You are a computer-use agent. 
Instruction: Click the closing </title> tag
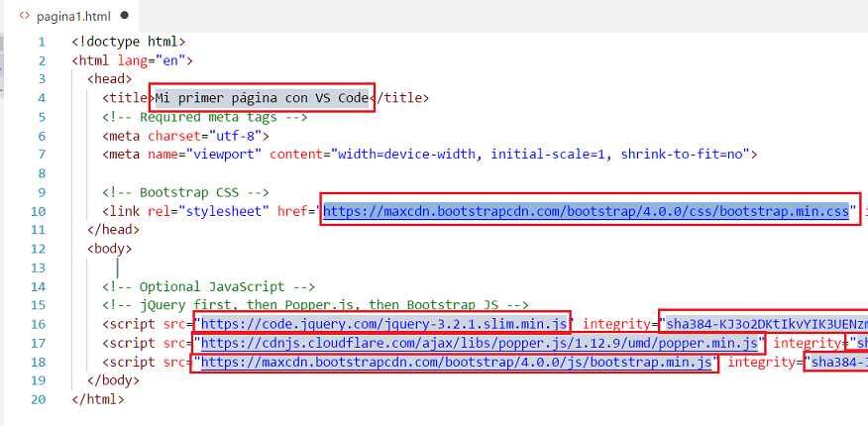click(x=399, y=98)
